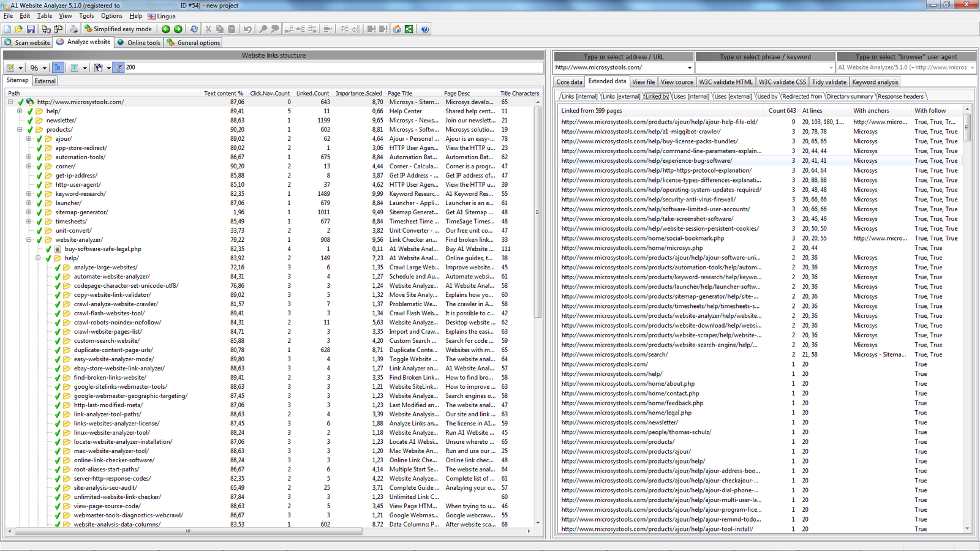Screen dimensions: 980x551
Task: Open the filter options dropdown arrow
Action: tap(108, 68)
